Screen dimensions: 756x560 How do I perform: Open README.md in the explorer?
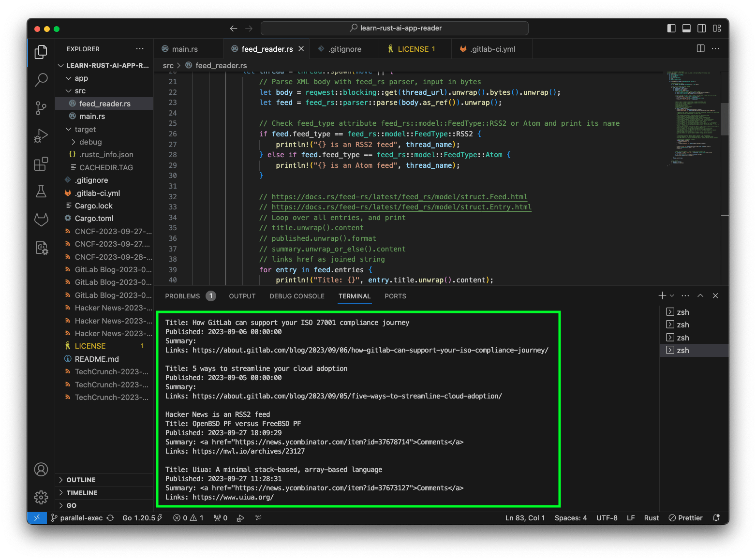(104, 359)
